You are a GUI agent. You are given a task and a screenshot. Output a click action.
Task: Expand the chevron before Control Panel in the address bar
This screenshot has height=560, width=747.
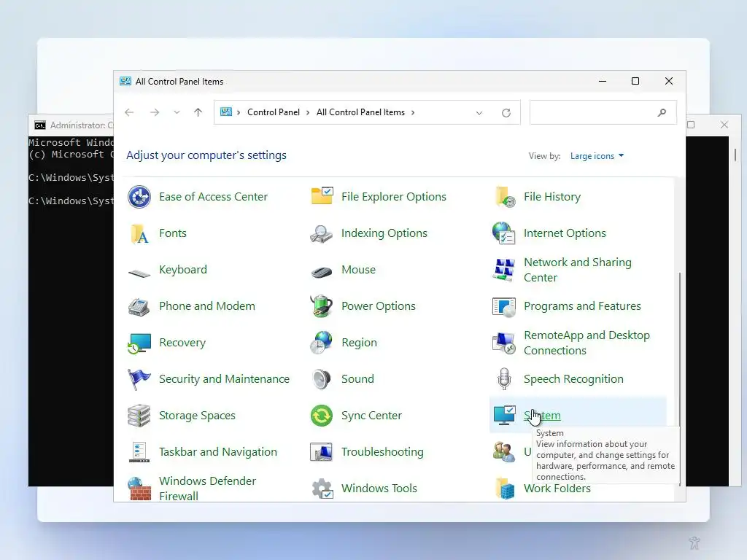239,112
